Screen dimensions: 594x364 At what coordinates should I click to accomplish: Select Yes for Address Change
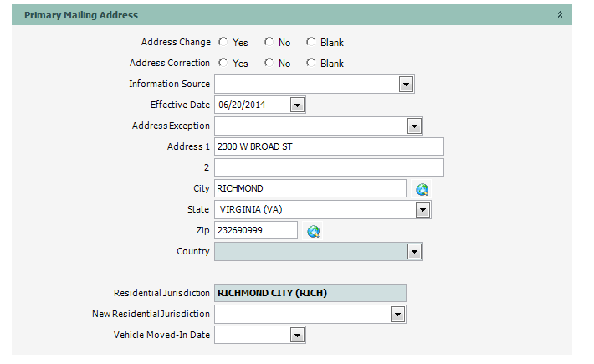223,42
